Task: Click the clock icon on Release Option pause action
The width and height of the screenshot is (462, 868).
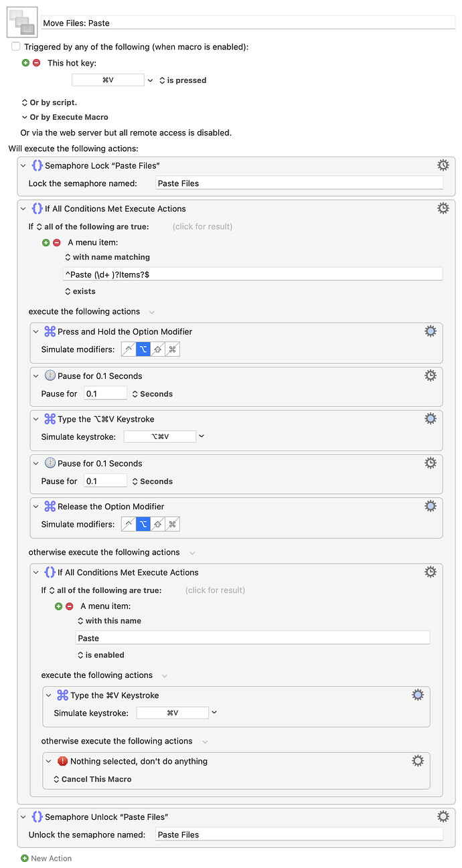Action: 50,462
